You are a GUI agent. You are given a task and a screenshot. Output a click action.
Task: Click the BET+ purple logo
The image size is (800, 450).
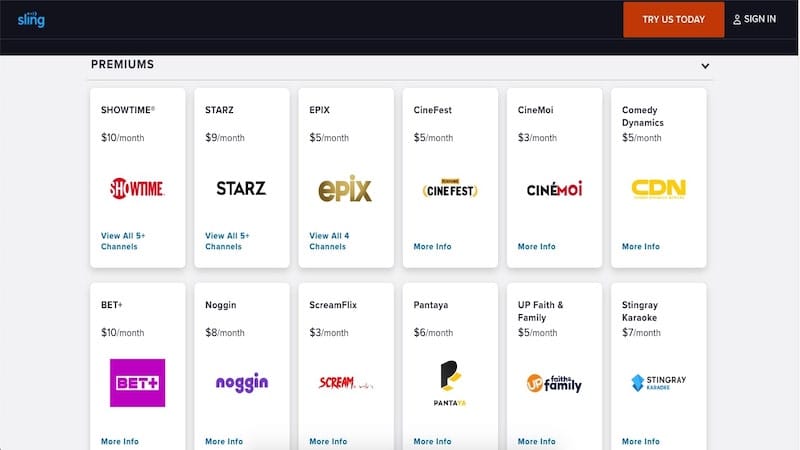click(137, 383)
